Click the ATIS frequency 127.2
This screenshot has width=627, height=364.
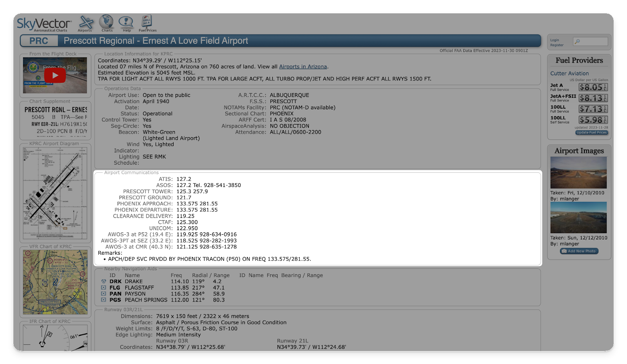pyautogui.click(x=184, y=179)
